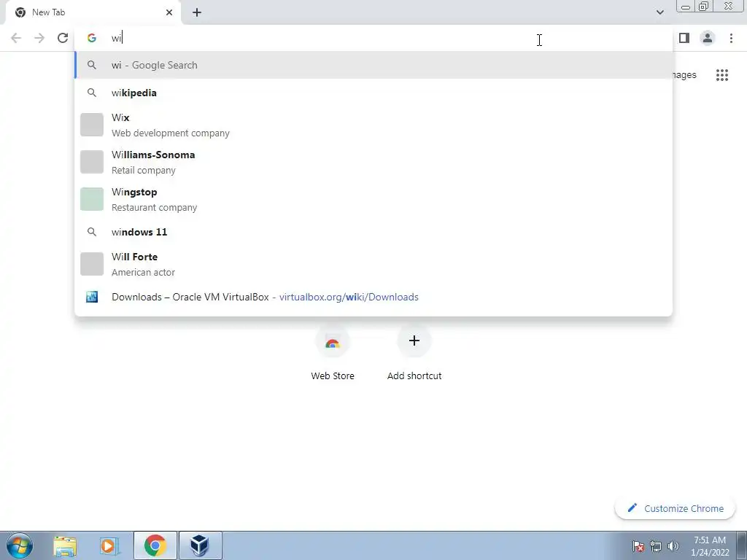Click the back navigation arrow

16,38
